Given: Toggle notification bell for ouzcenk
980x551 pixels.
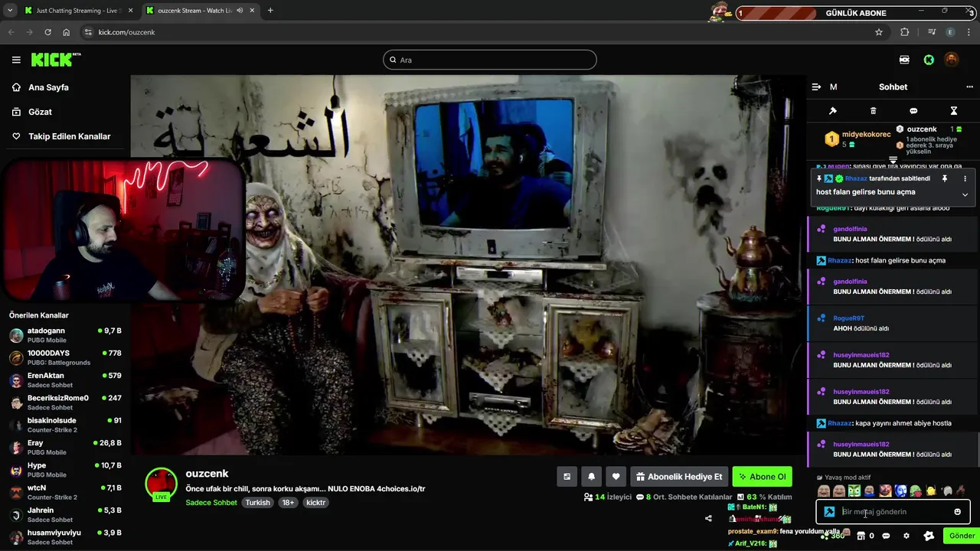Looking at the screenshot, I should coord(591,477).
